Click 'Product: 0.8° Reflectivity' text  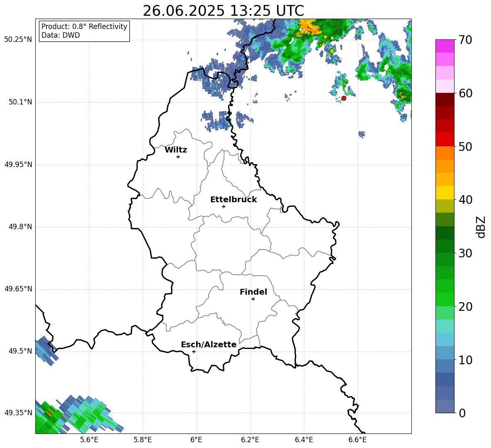84,27
